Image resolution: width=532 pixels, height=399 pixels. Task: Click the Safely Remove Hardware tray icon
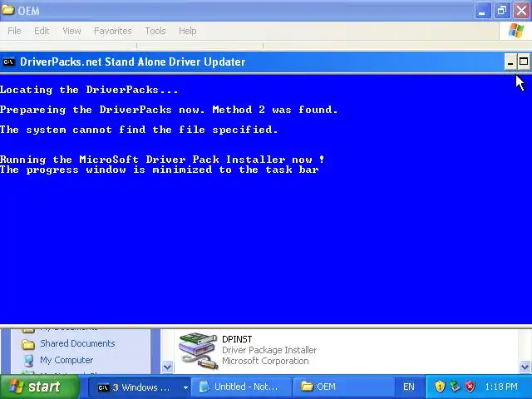(x=455, y=386)
